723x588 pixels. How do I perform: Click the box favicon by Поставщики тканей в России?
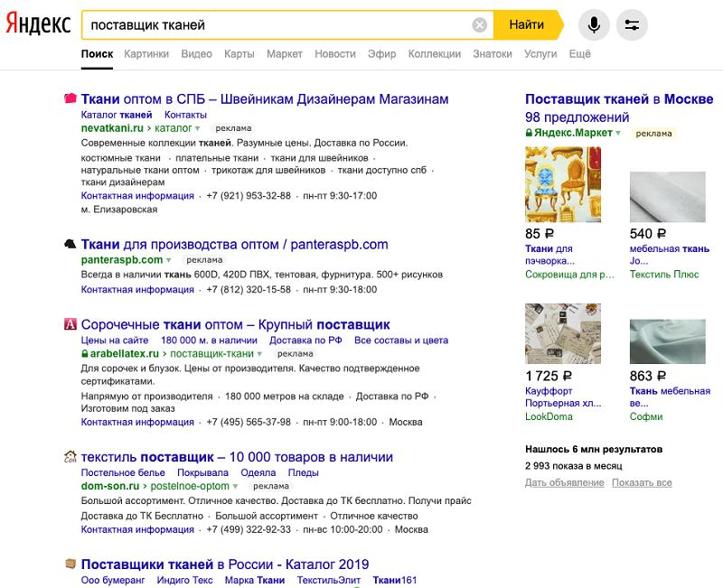70,563
